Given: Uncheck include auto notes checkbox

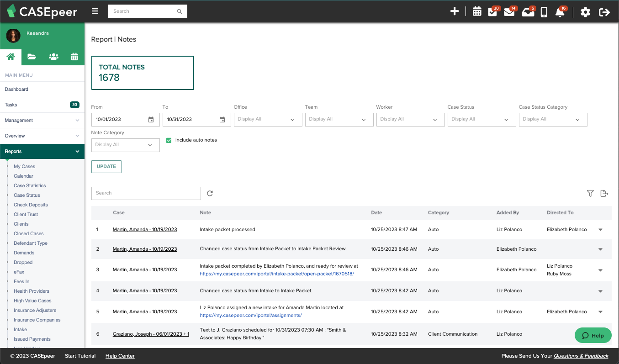Looking at the screenshot, I should coord(169,140).
